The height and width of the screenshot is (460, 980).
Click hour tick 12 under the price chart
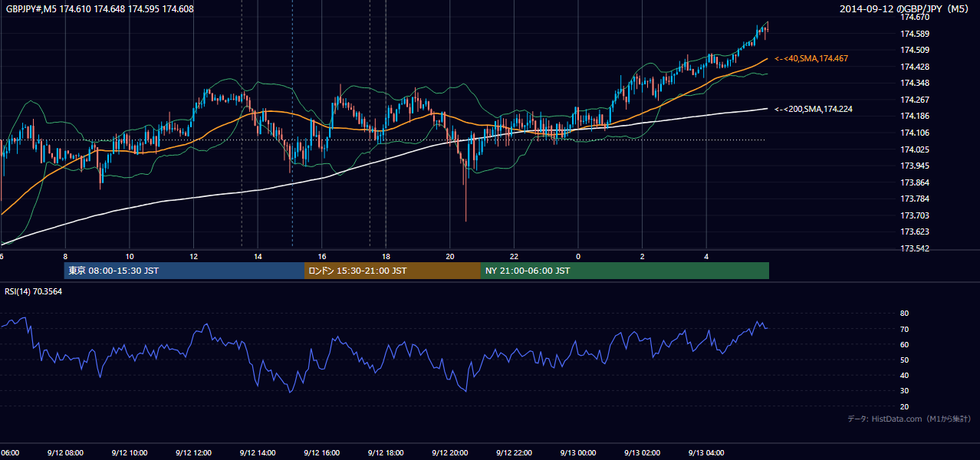click(x=193, y=256)
